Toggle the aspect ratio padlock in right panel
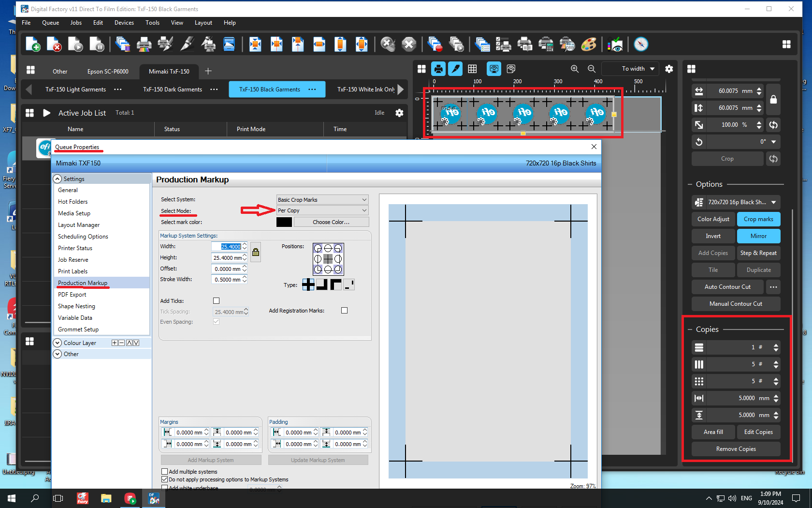Viewport: 812px width, 508px height. (773, 99)
